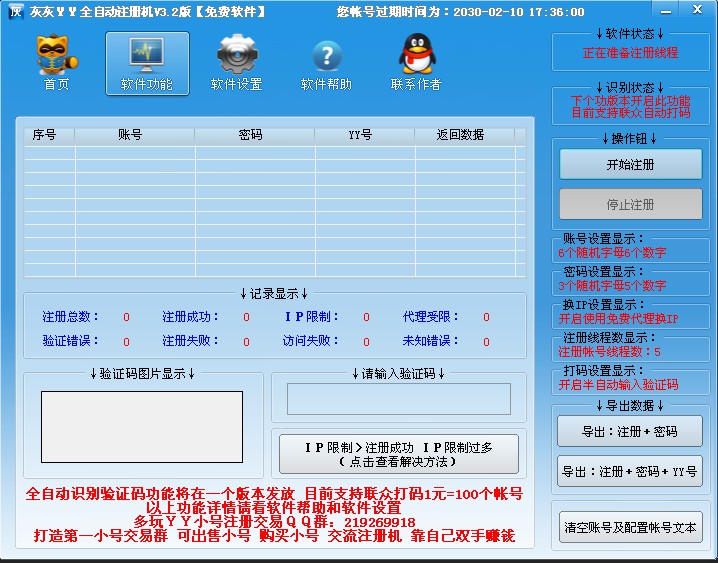Click the 访问失败 label

tap(310, 341)
